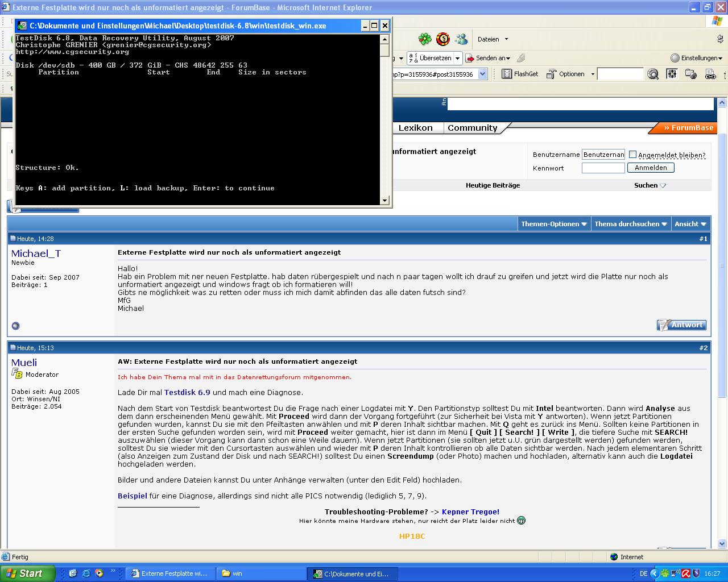
Task: Switch to the 'win' folder taskbar button
Action: 262,573
